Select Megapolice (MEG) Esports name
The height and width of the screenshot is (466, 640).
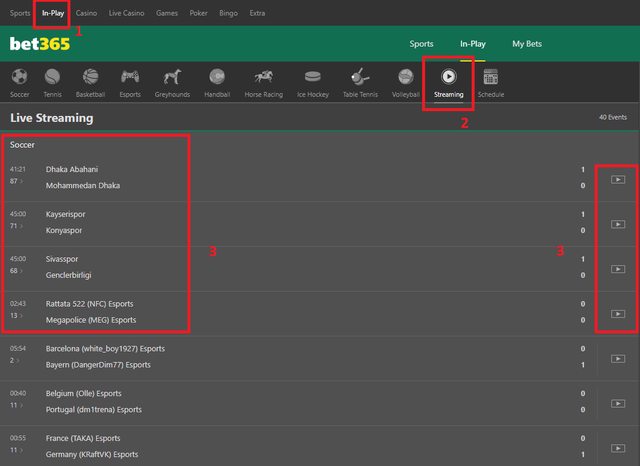pyautogui.click(x=91, y=320)
